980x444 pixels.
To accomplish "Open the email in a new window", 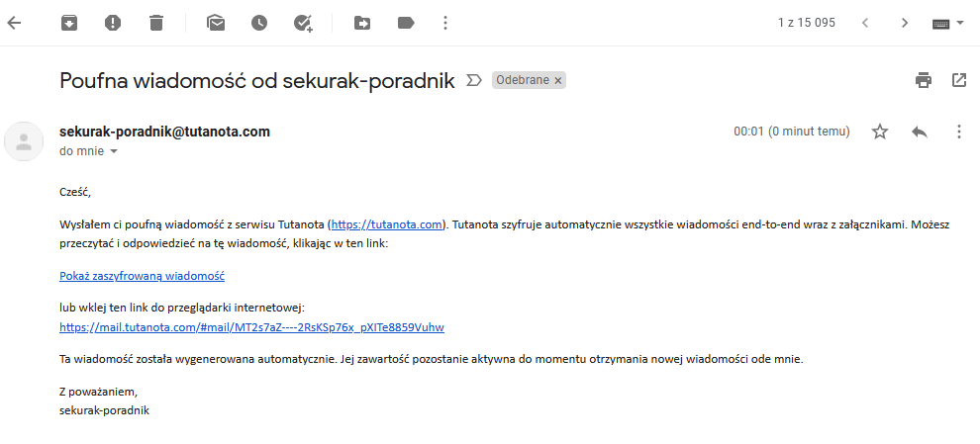I will coord(959,80).
